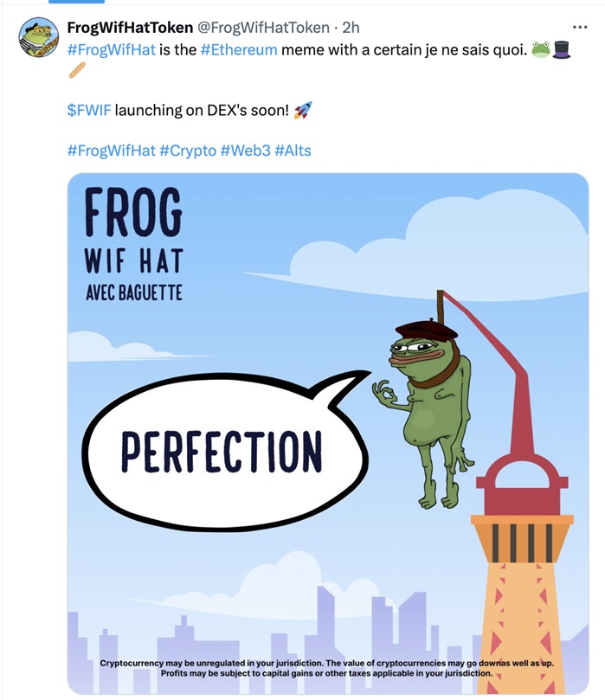Click the baguette emoji

pos(76,70)
